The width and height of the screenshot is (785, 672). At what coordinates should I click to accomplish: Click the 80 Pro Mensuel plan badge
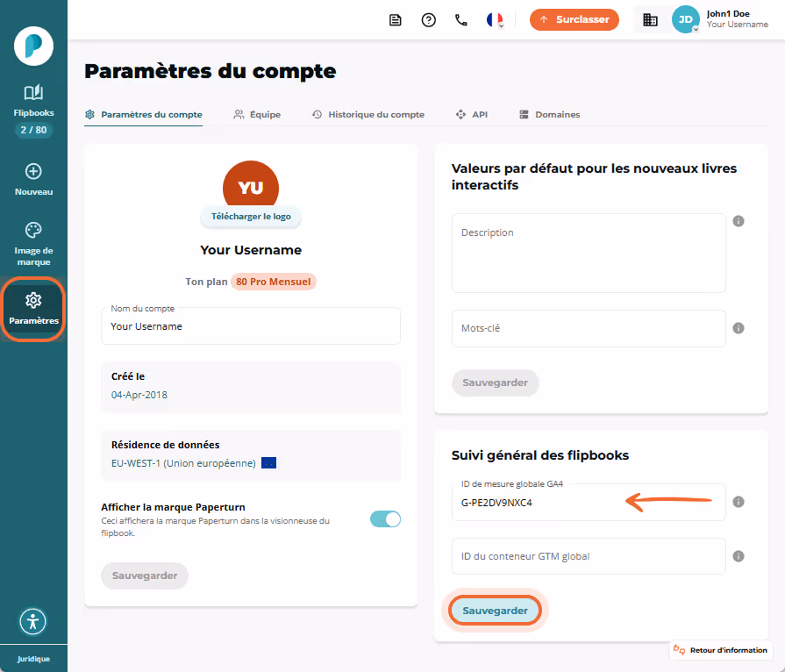[x=274, y=282]
